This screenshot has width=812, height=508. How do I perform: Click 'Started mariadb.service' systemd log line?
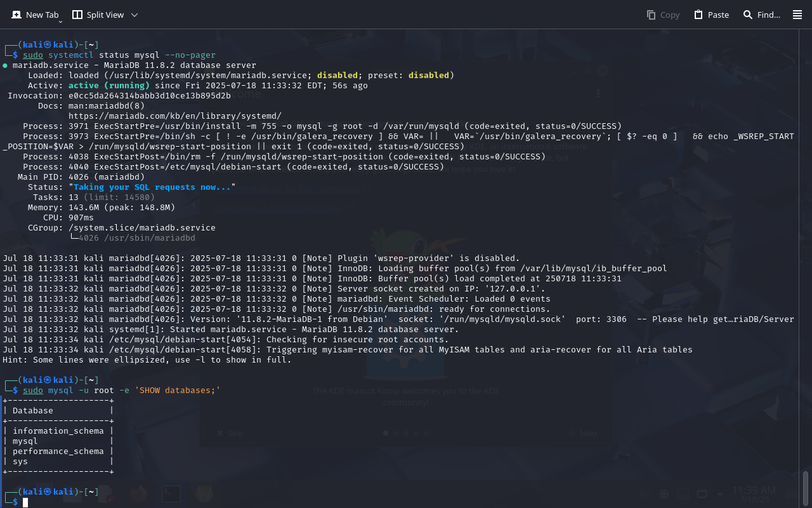click(231, 330)
